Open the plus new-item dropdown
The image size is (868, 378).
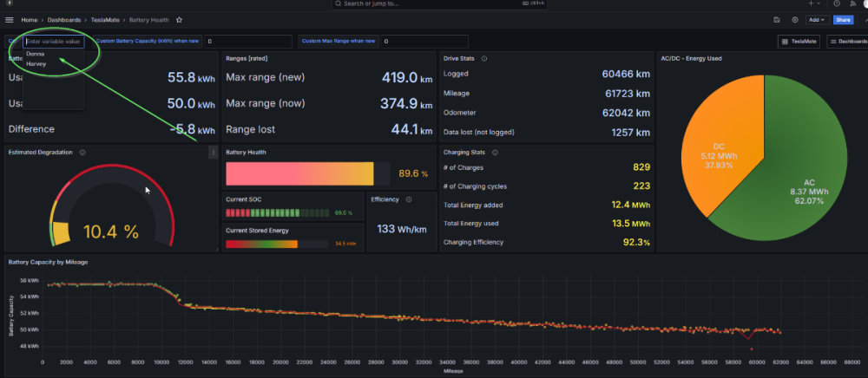point(812,3)
